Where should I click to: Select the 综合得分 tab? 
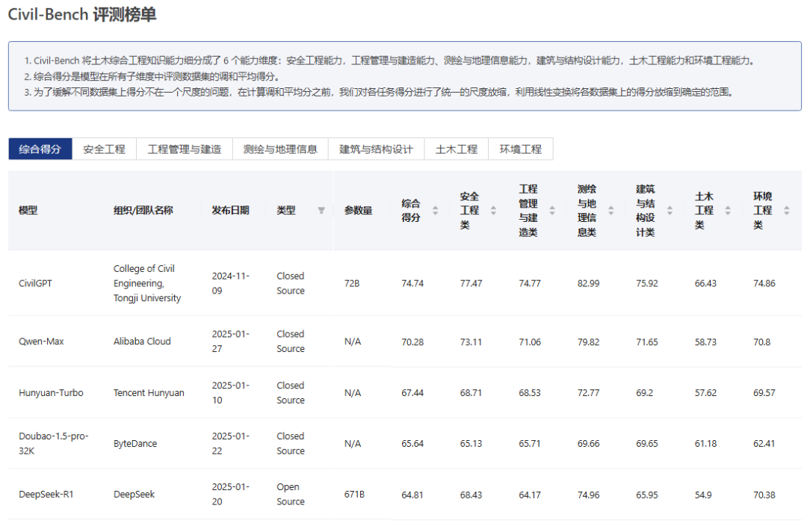click(40, 149)
